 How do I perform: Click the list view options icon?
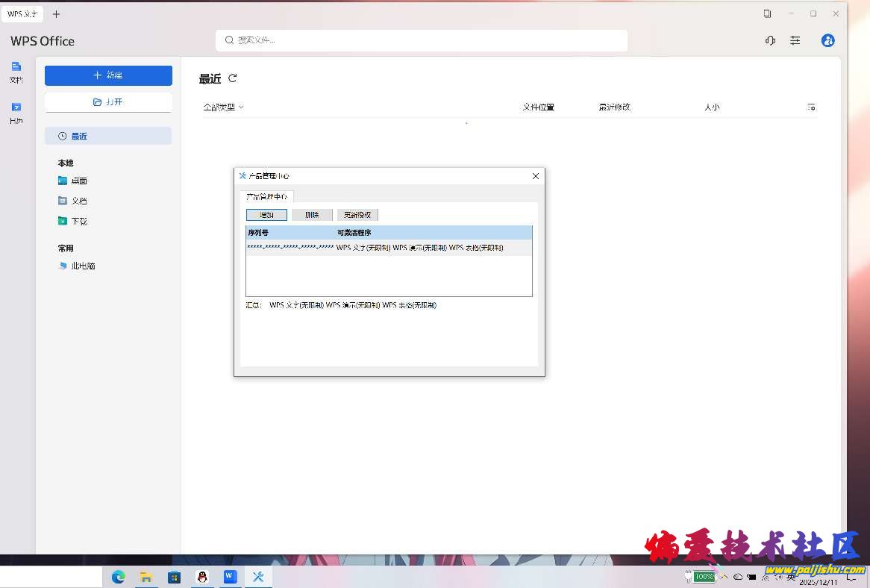tap(811, 107)
